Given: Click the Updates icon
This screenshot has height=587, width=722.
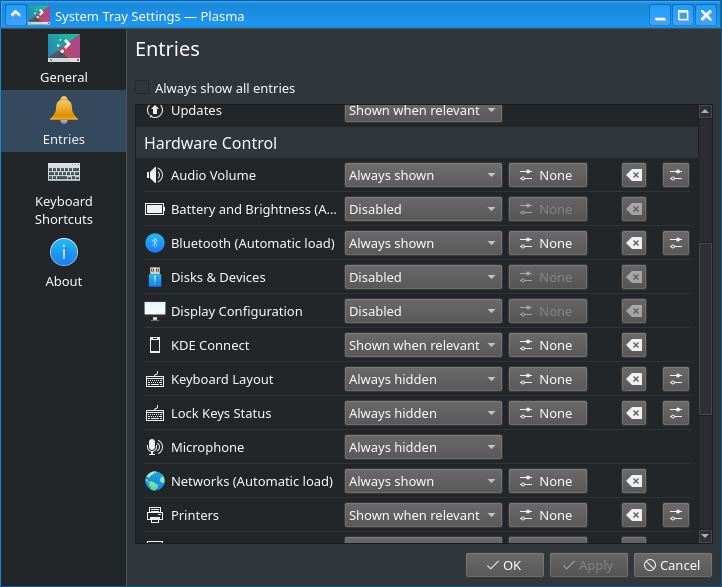Looking at the screenshot, I should [155, 110].
